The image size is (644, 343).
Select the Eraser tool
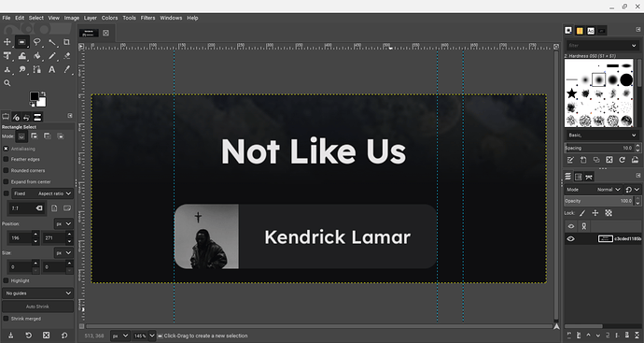click(66, 56)
